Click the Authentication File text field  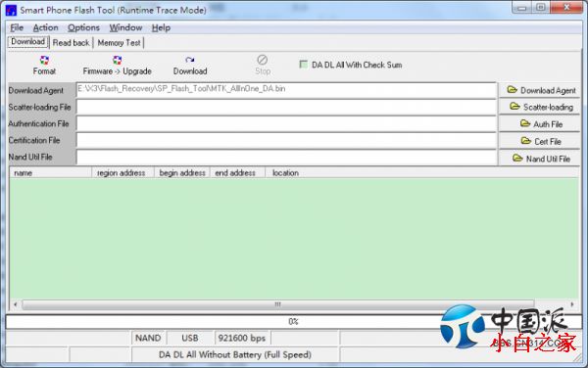(x=286, y=124)
